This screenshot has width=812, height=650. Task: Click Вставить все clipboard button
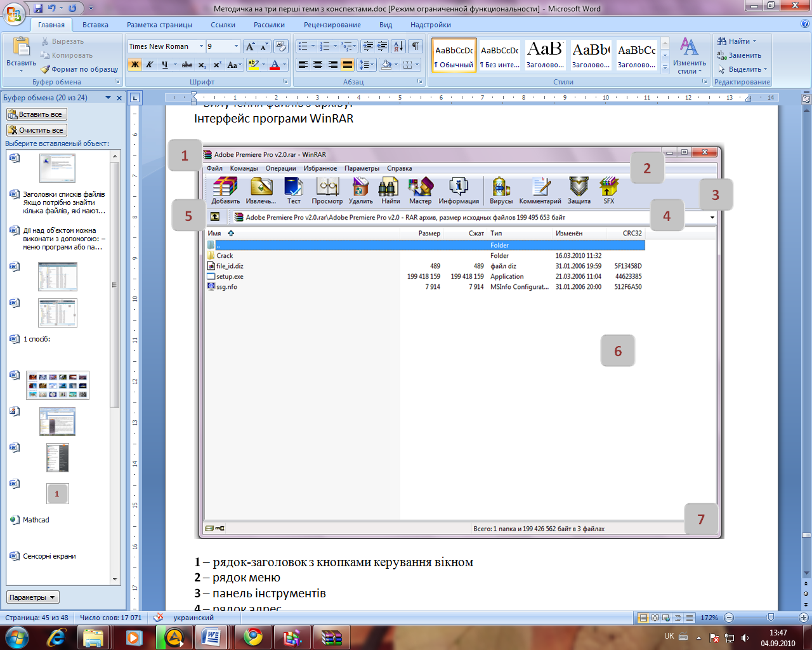[36, 114]
